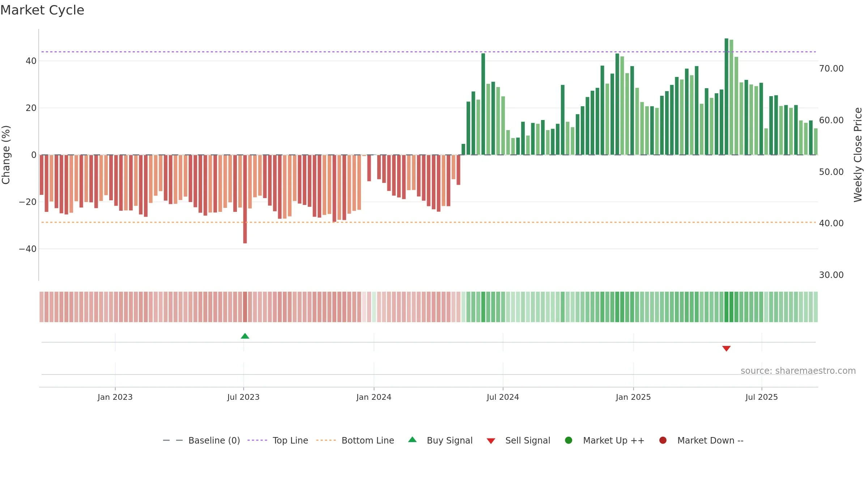This screenshot has width=868, height=488.
Task: Click the dark red circle icon in the legend
Action: 663,440
